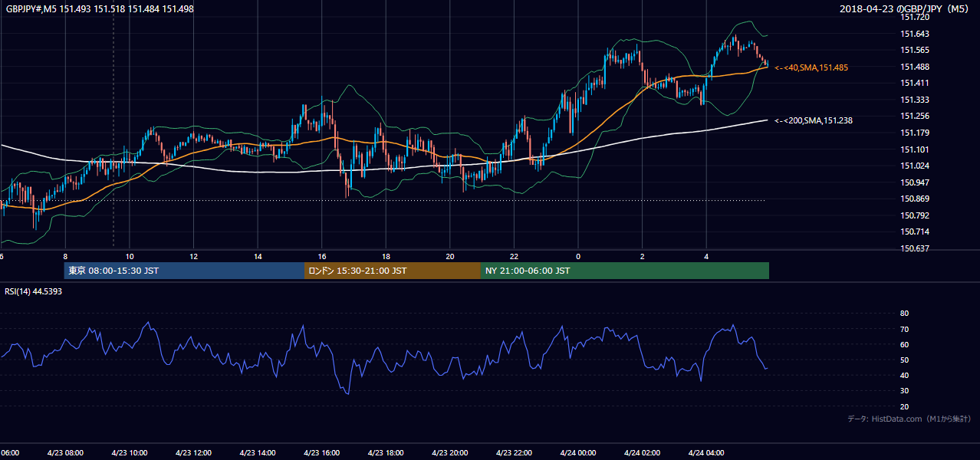Click the RSI(14) 44.5393 indicator label
The image size is (980, 460).
click(x=34, y=291)
